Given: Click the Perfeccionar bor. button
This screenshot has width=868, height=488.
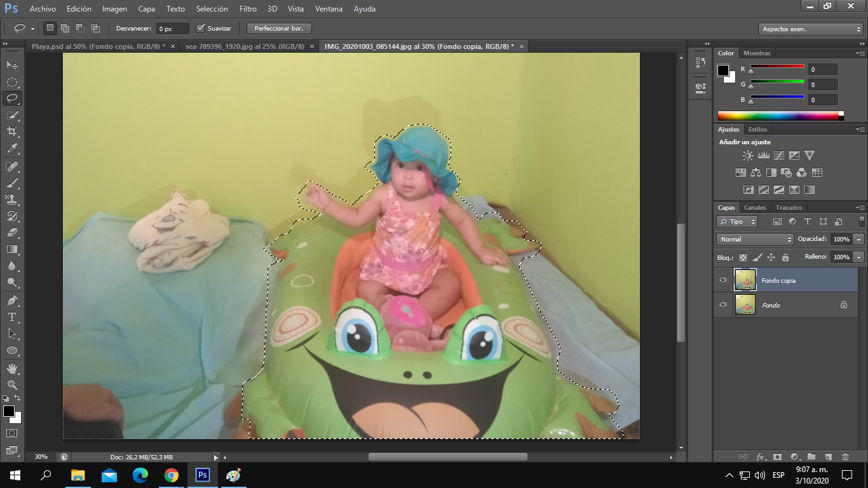Looking at the screenshot, I should (279, 29).
